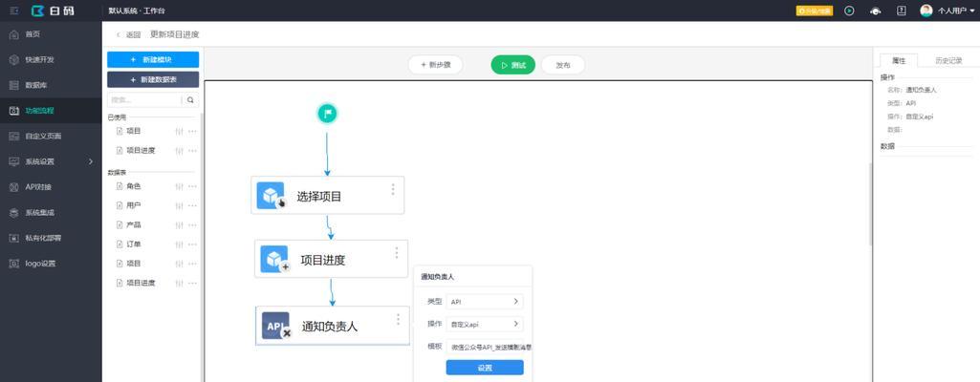Open settings sliders icon for 订单

tap(180, 244)
